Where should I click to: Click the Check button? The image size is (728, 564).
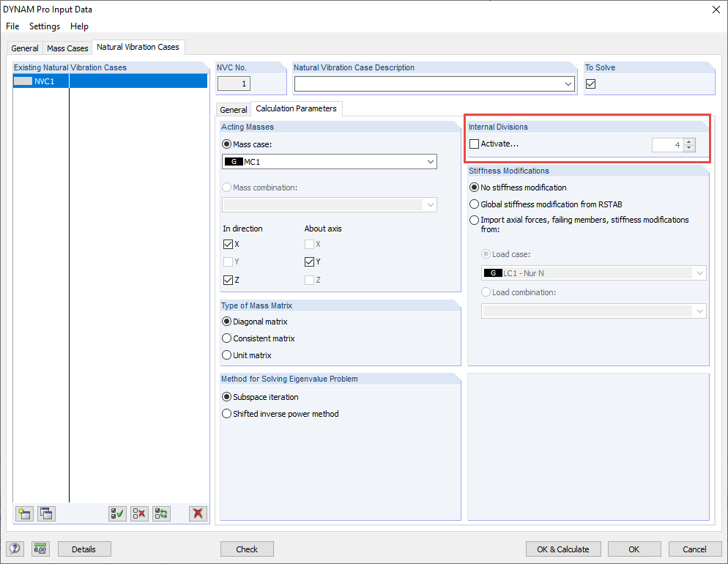coord(247,549)
